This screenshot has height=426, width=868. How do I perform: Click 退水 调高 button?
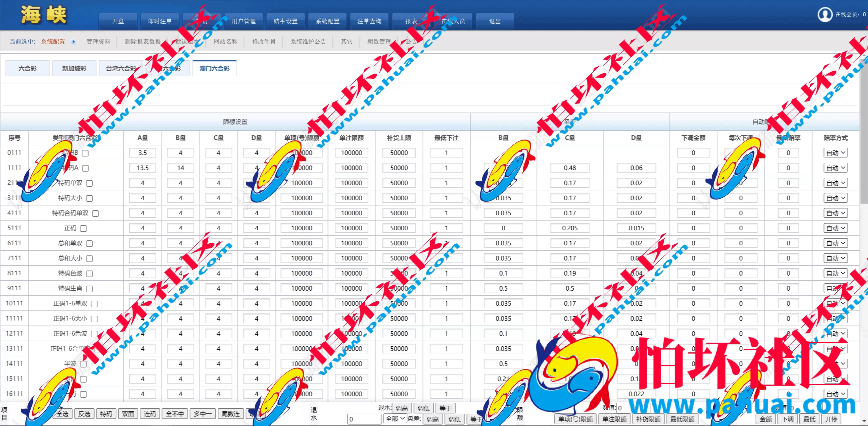(402, 408)
